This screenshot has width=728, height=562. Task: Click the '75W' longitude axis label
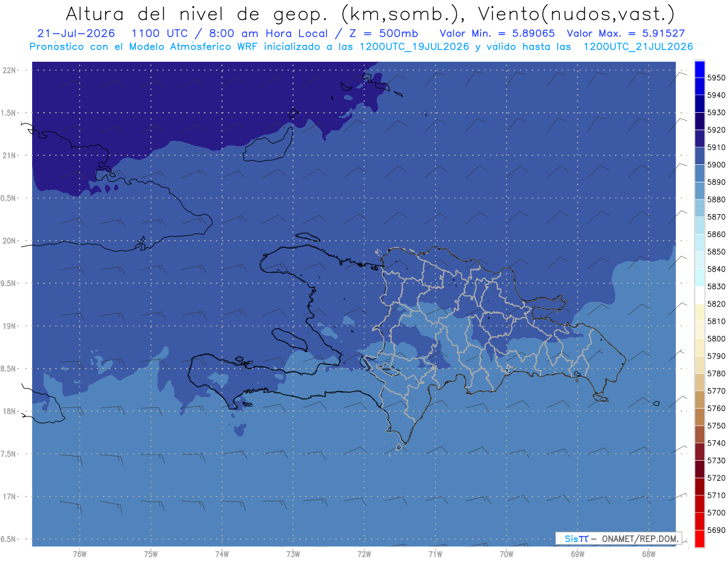coord(151,554)
